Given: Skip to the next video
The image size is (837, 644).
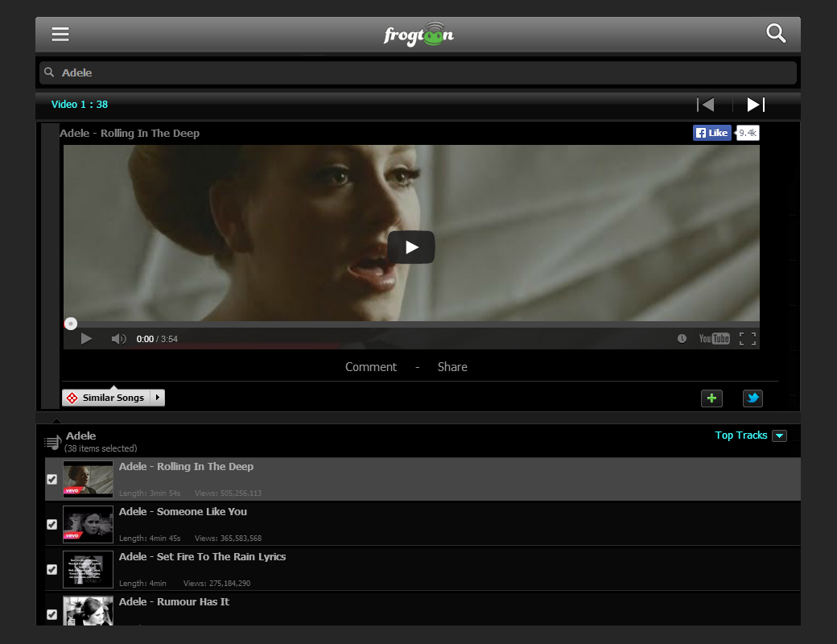Looking at the screenshot, I should pyautogui.click(x=756, y=105).
